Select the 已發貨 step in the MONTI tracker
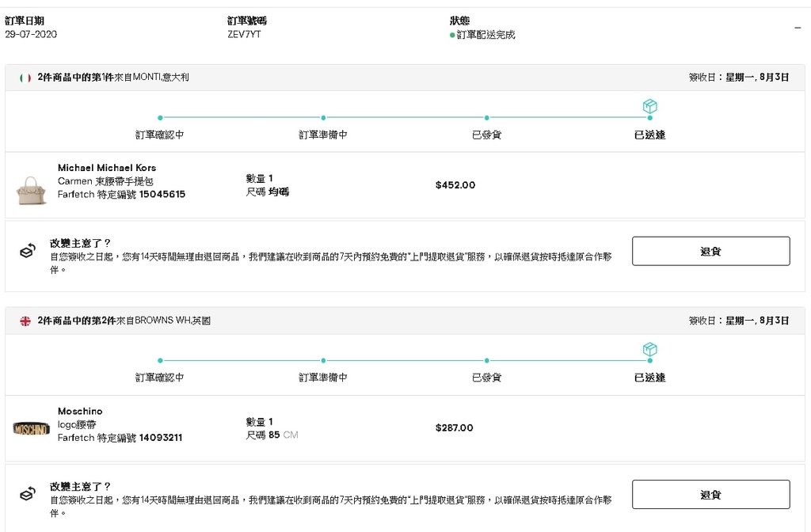 point(487,135)
